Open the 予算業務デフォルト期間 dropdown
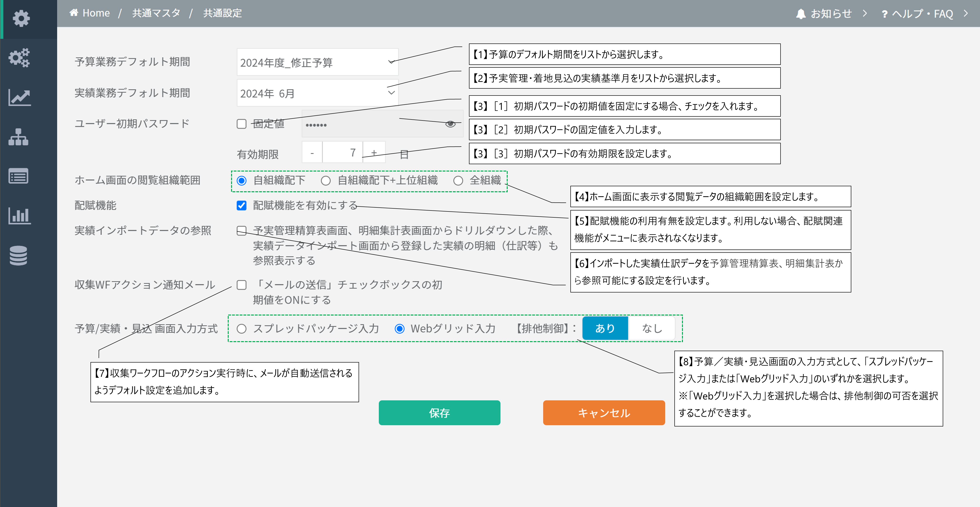 (x=317, y=62)
